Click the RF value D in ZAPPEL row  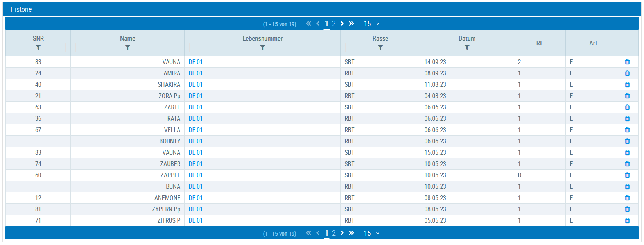click(520, 175)
